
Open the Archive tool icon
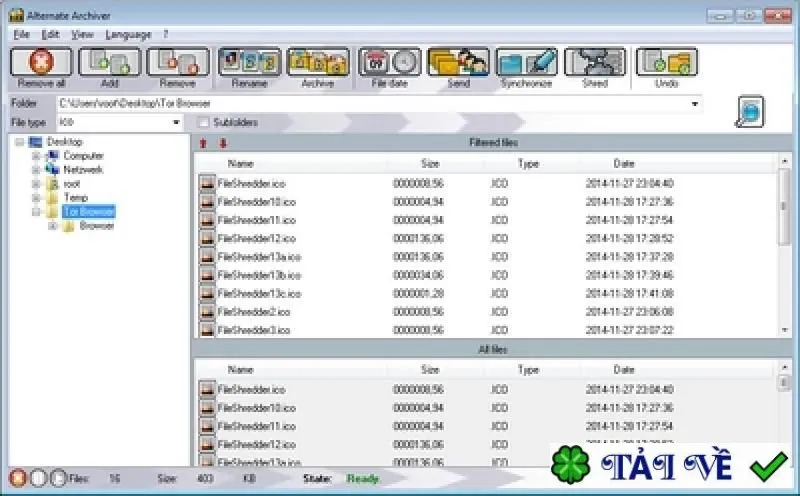(318, 62)
